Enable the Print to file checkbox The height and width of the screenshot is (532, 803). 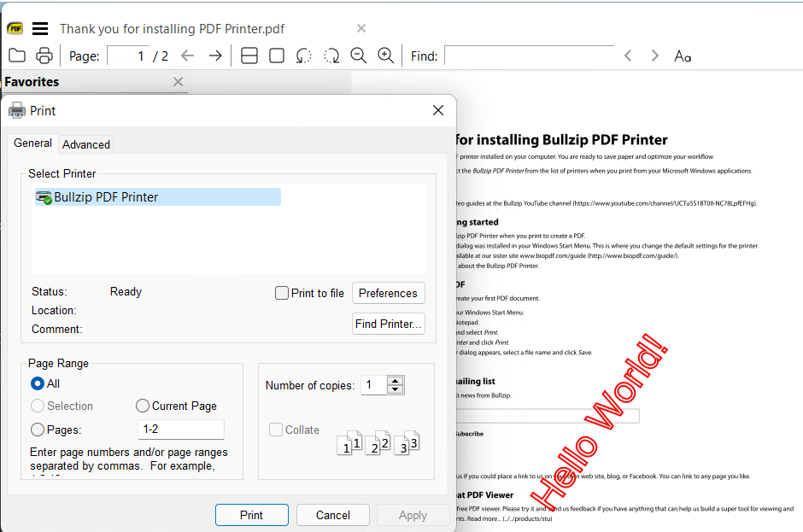282,293
